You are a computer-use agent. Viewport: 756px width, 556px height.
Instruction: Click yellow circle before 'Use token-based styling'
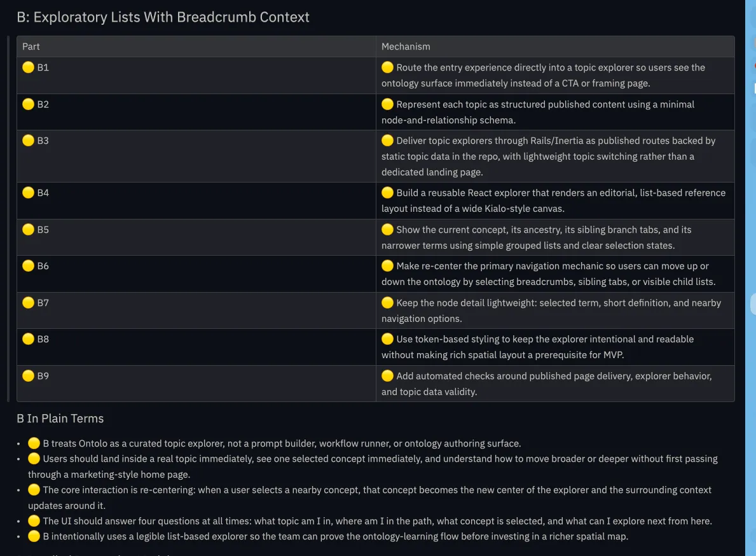387,339
